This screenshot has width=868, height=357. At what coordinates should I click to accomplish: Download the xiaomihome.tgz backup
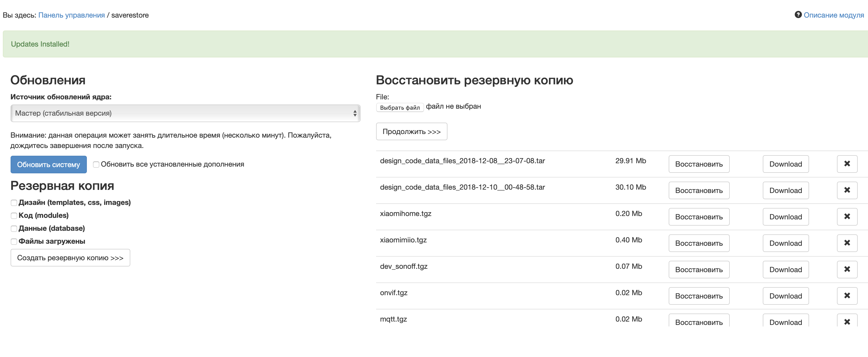tap(786, 217)
